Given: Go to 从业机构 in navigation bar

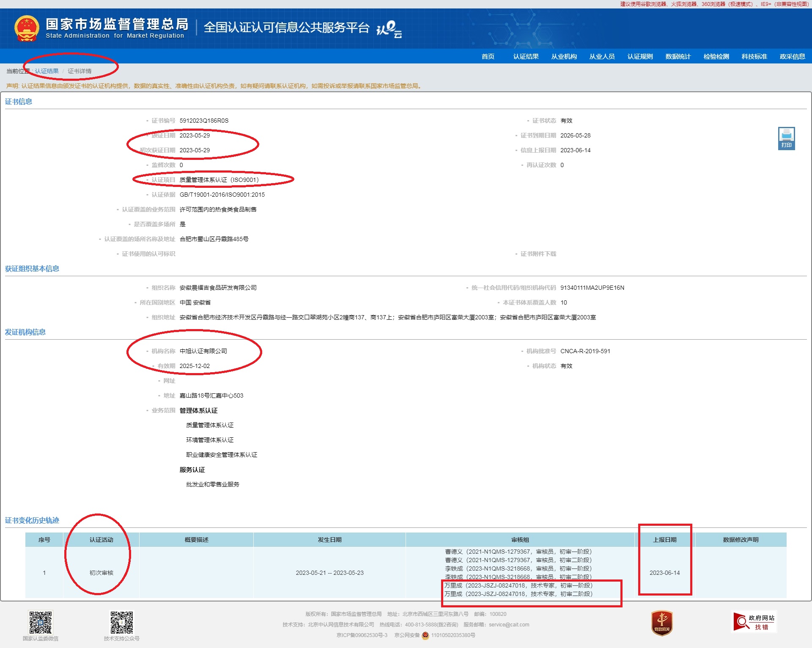Looking at the screenshot, I should [564, 56].
